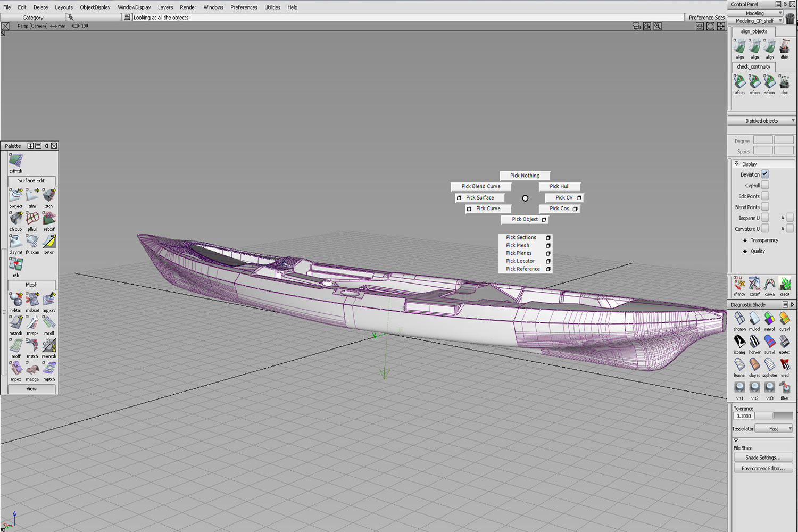Turn on the Edit Points checkbox
This screenshot has width=798, height=532.
click(x=764, y=196)
